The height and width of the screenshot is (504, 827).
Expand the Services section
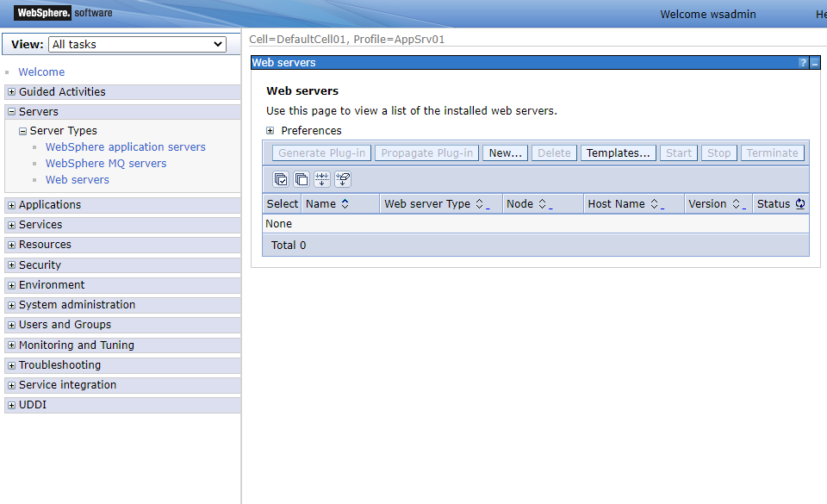11,225
